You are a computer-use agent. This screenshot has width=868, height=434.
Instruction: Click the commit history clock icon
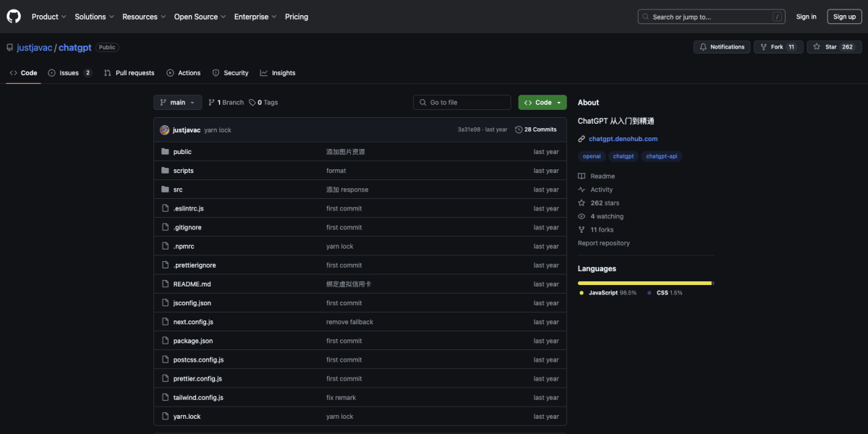(x=519, y=130)
